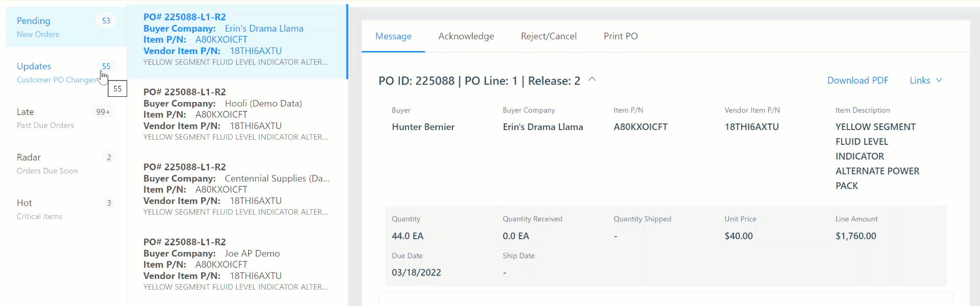The width and height of the screenshot is (980, 306).
Task: Collapse PO details with the chevron up
Action: tap(592, 80)
